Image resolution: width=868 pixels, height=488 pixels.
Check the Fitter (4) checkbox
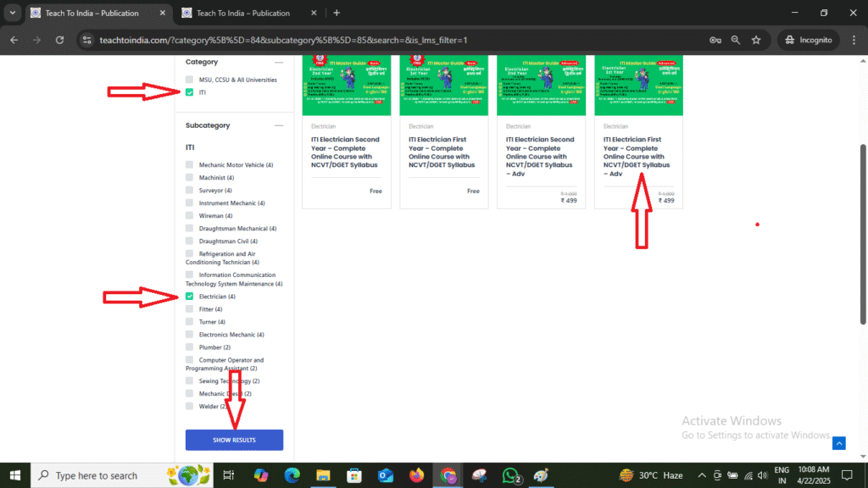pos(189,309)
